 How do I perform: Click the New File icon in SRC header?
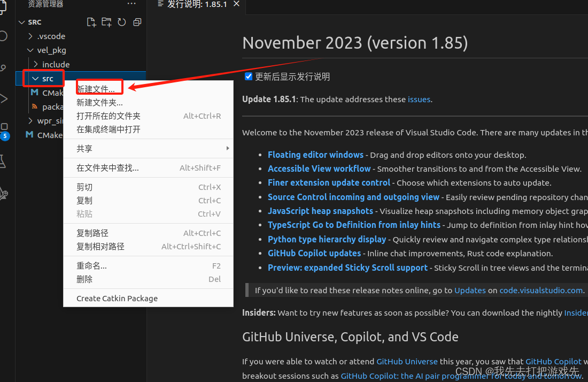[91, 22]
